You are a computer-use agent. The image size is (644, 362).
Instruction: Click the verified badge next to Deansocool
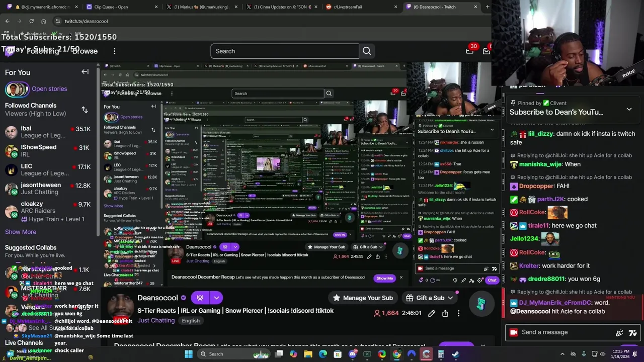pyautogui.click(x=183, y=298)
